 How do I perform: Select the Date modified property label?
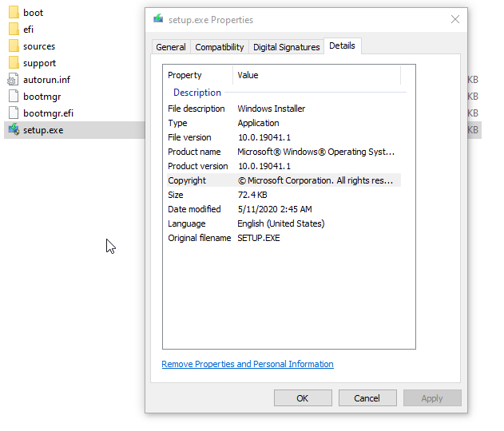click(194, 209)
